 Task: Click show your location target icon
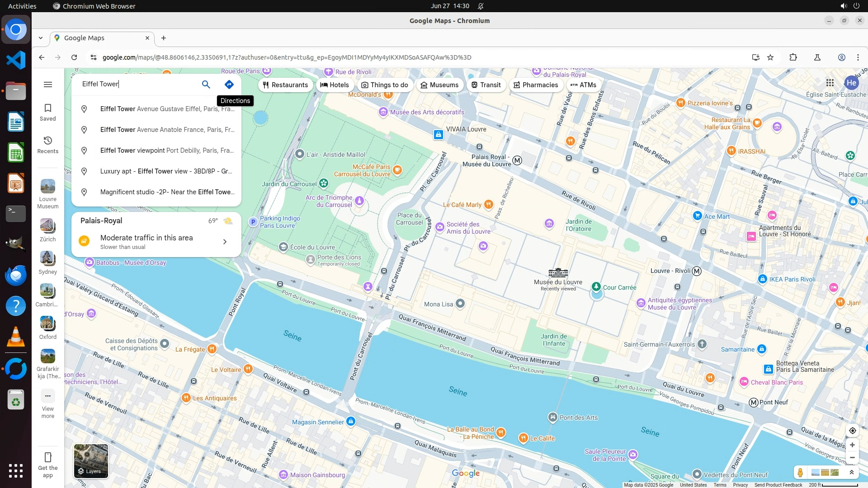[x=852, y=431]
